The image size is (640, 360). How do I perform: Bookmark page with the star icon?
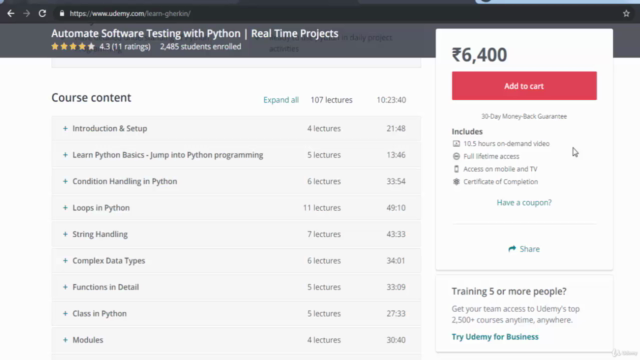(x=626, y=13)
